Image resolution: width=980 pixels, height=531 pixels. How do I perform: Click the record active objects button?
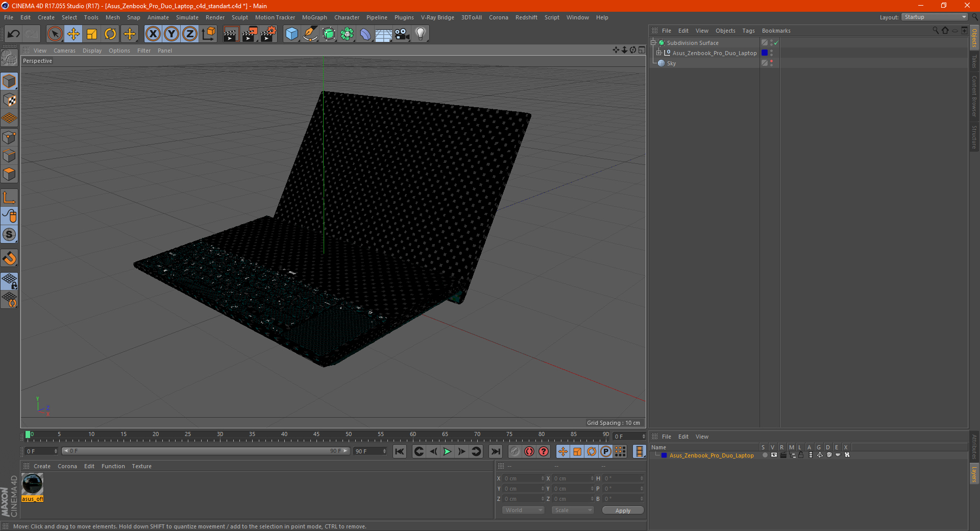coord(514,451)
